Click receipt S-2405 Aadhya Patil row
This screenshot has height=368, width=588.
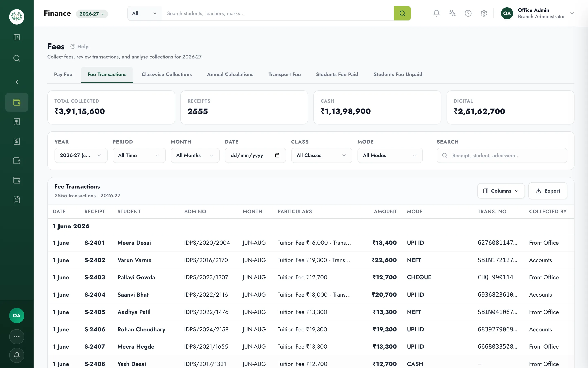(311, 312)
